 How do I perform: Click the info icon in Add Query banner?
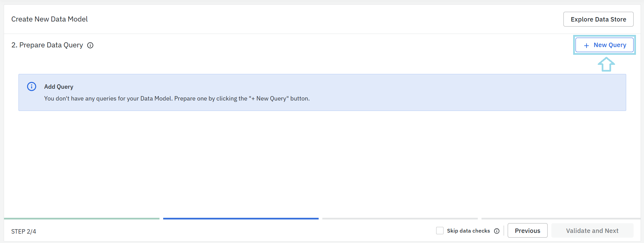pos(32,87)
